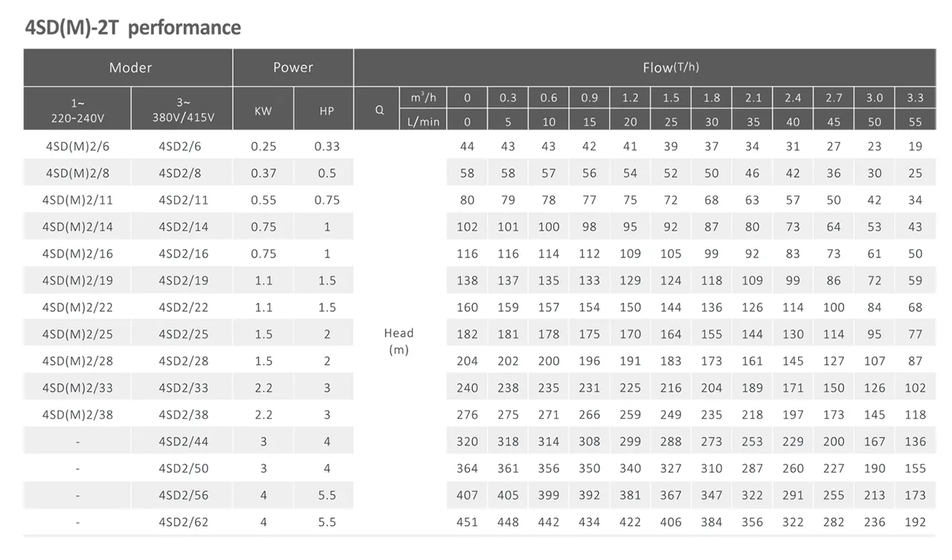This screenshot has width=952, height=560.
Task: Click the 451 head value
Action: [467, 522]
